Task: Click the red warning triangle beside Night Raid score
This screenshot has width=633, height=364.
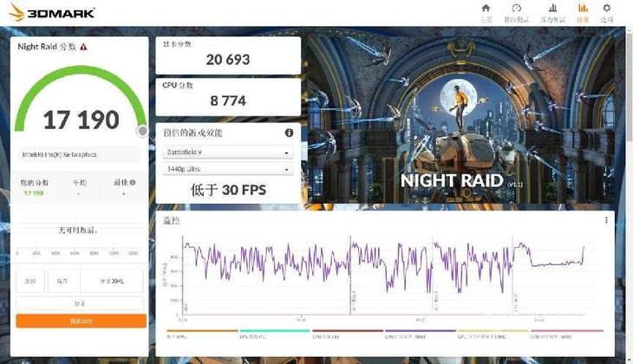Action: tap(83, 47)
